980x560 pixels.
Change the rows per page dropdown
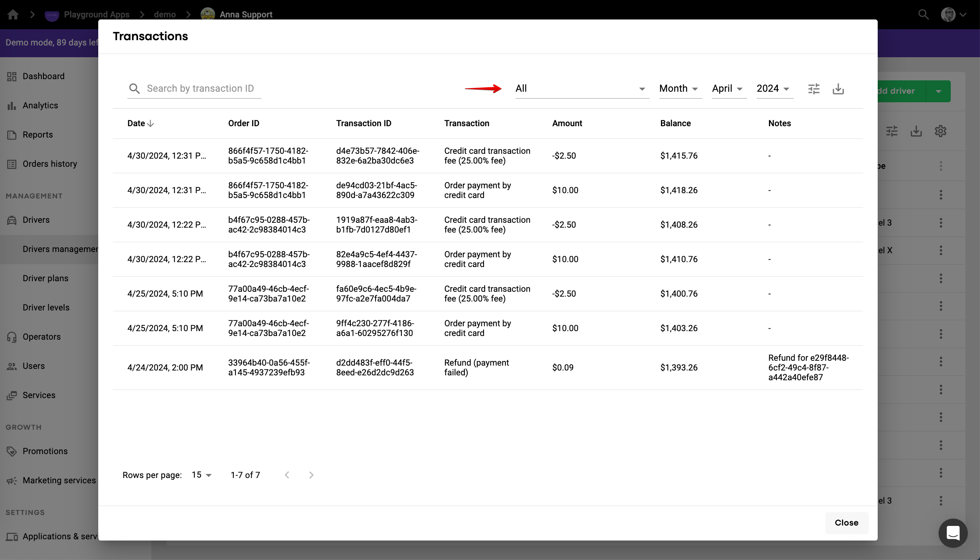(201, 475)
